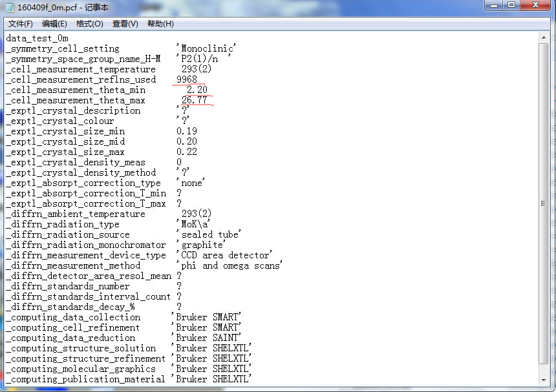The image size is (556, 392).
Task: Click 'Bruker SHELXTL' on structure_solution line
Action: coord(211,348)
